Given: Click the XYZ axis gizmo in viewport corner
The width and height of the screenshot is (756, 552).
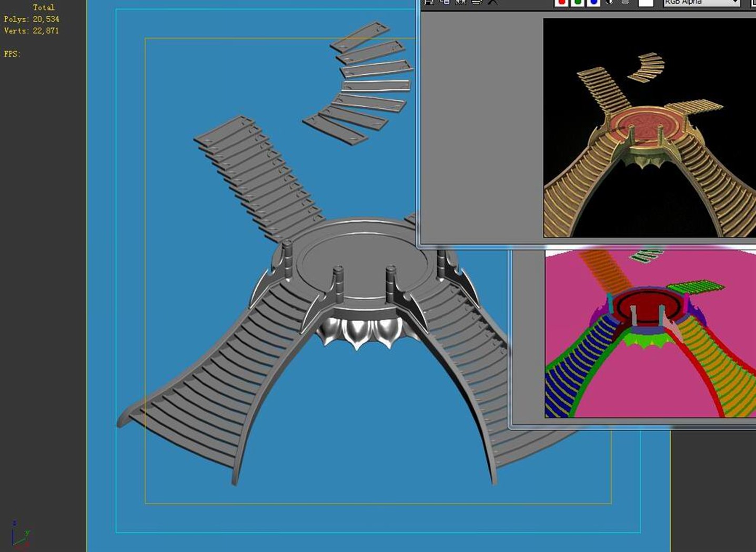Looking at the screenshot, I should pos(20,534).
